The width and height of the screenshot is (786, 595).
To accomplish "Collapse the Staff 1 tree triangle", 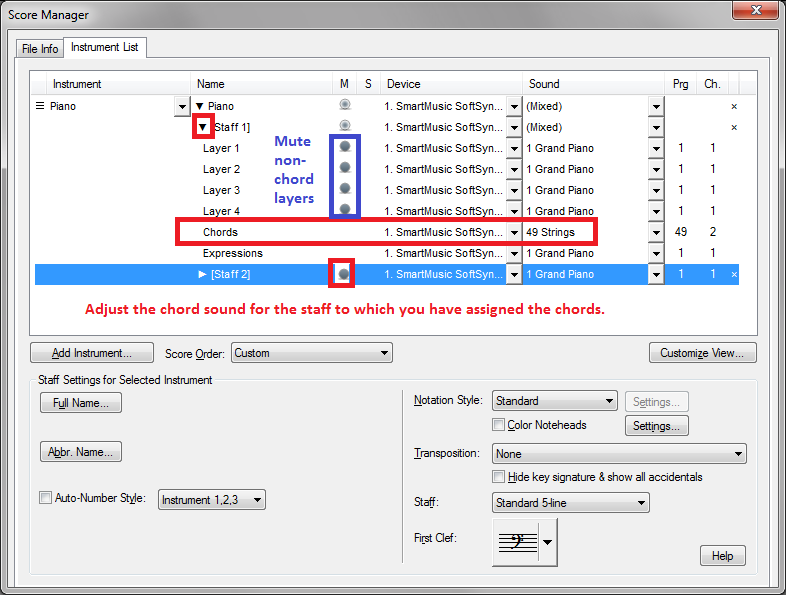I will point(203,127).
